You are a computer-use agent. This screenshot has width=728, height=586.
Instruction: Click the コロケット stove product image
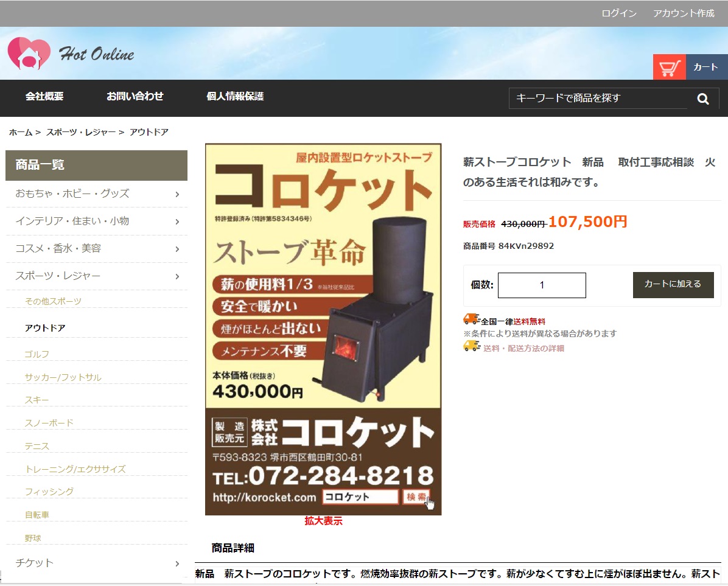pos(323,329)
